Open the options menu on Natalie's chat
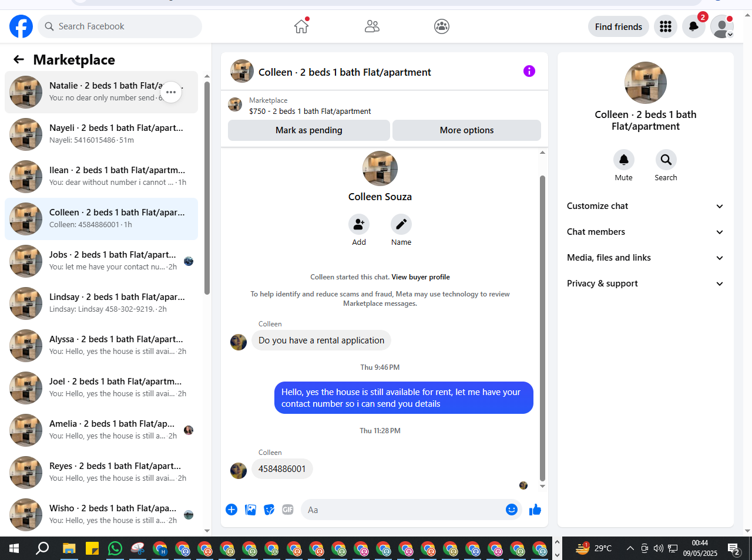Image resolution: width=752 pixels, height=560 pixels. point(171,92)
